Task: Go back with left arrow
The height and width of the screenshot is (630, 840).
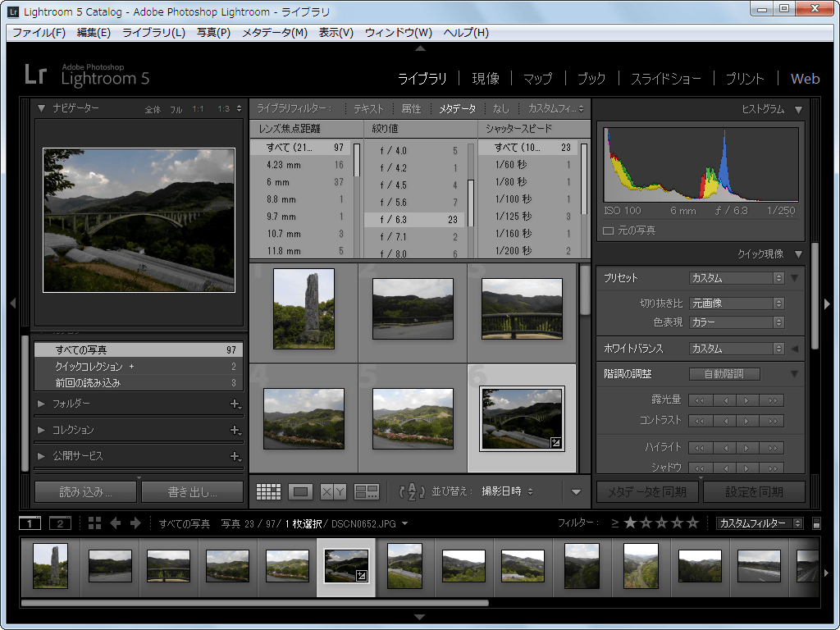Action: click(x=115, y=523)
